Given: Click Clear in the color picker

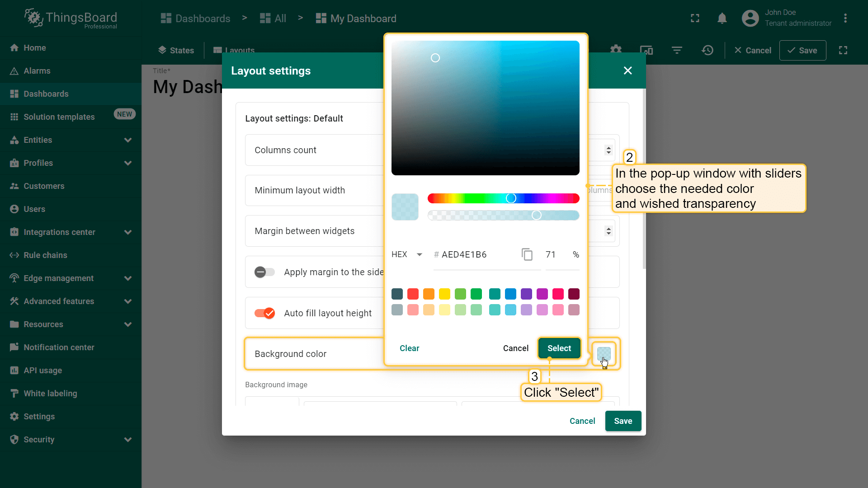Looking at the screenshot, I should coord(409,348).
